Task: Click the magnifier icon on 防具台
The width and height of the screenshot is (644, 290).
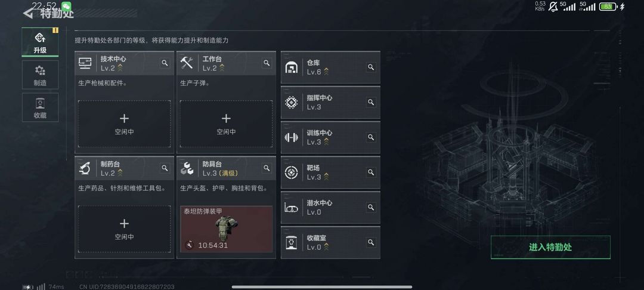Action: pyautogui.click(x=267, y=168)
